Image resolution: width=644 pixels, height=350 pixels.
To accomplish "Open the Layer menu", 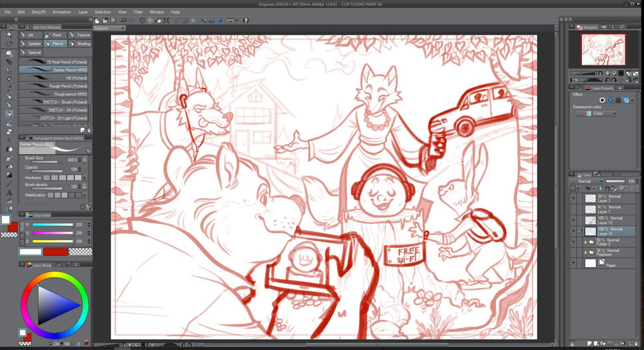I will point(83,12).
